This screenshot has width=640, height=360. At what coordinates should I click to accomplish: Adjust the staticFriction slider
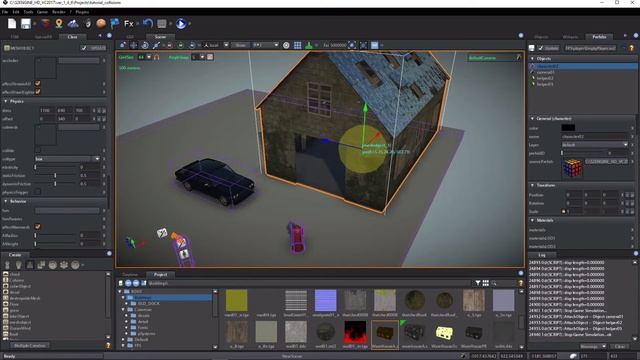pyautogui.click(x=56, y=176)
